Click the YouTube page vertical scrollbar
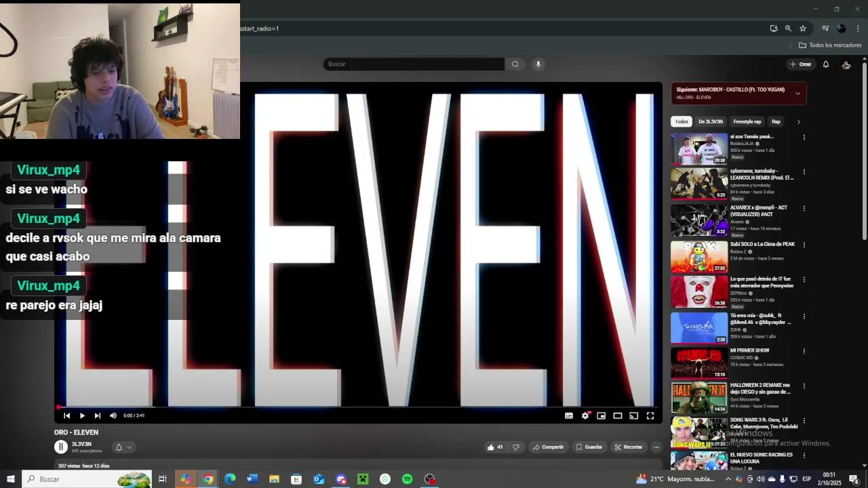 click(x=865, y=151)
